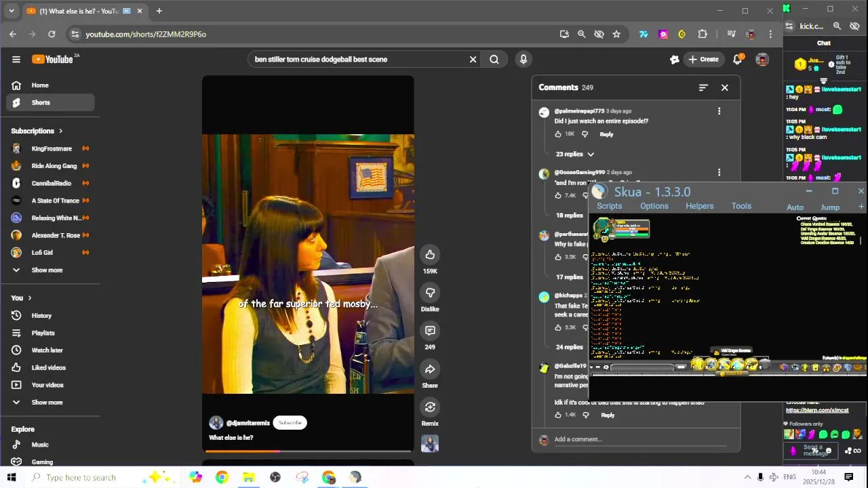Open Chrome media control icon
The width and height of the screenshot is (868, 488).
click(731, 34)
